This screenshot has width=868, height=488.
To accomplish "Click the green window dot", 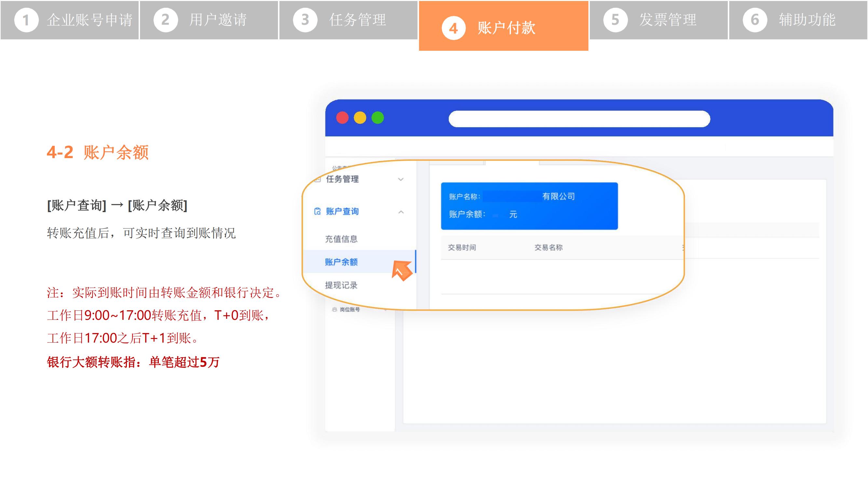I will click(x=378, y=117).
